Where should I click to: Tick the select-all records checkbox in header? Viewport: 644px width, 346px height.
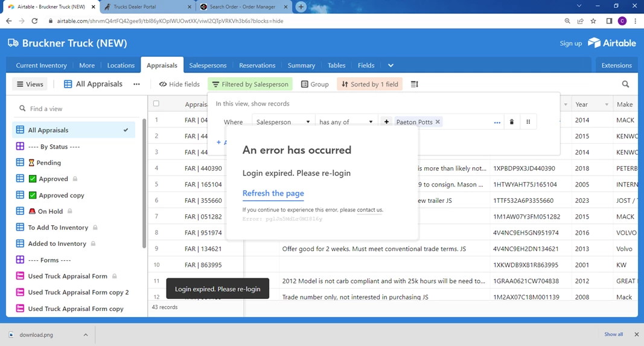pos(156,103)
